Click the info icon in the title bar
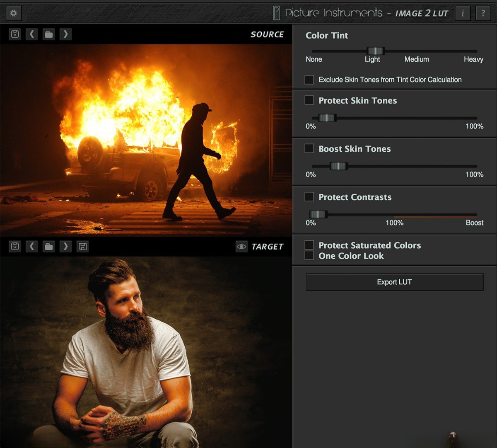The height and width of the screenshot is (448, 497). 463,13
